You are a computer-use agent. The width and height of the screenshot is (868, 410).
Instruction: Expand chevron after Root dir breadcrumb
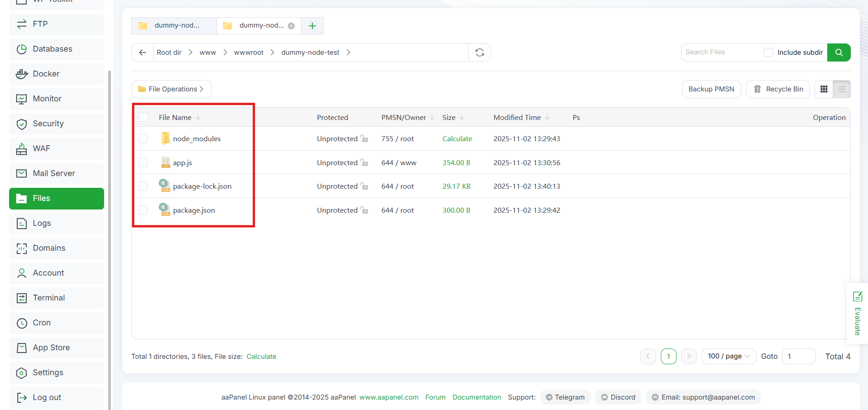[x=191, y=52]
